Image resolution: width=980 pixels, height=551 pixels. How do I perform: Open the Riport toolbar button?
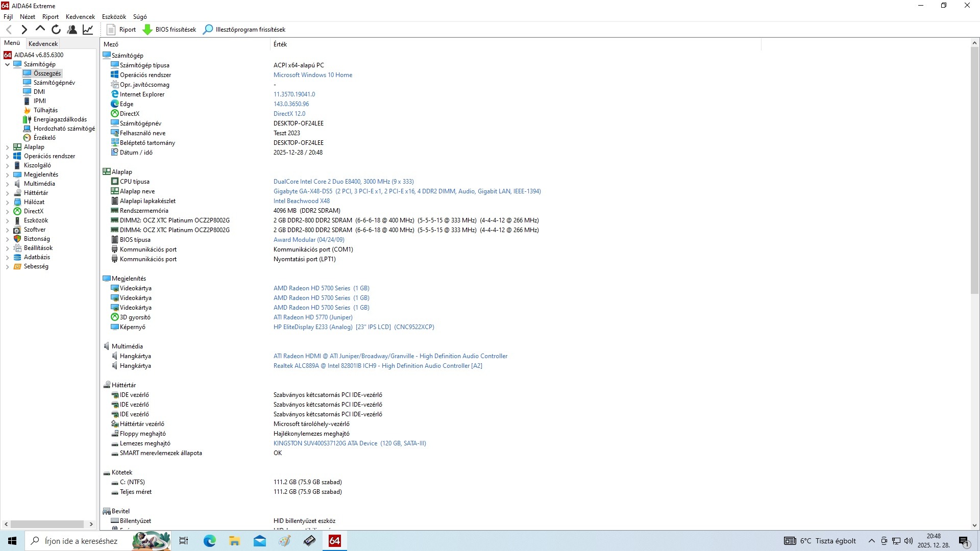pyautogui.click(x=121, y=30)
